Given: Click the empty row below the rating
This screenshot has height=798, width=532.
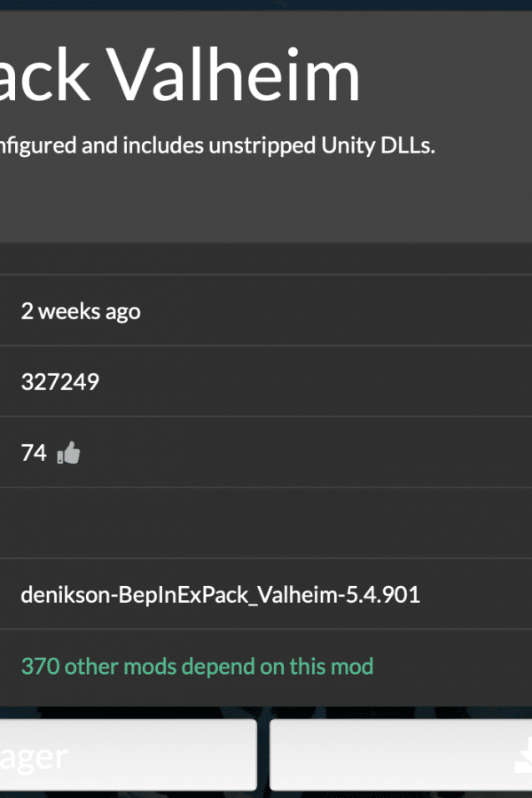Looking at the screenshot, I should 266,522.
